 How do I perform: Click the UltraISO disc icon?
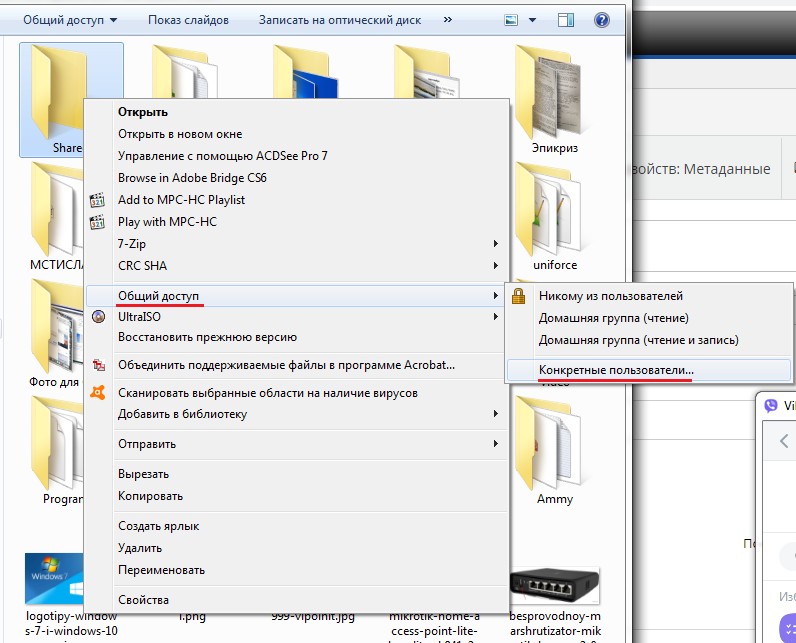98,317
